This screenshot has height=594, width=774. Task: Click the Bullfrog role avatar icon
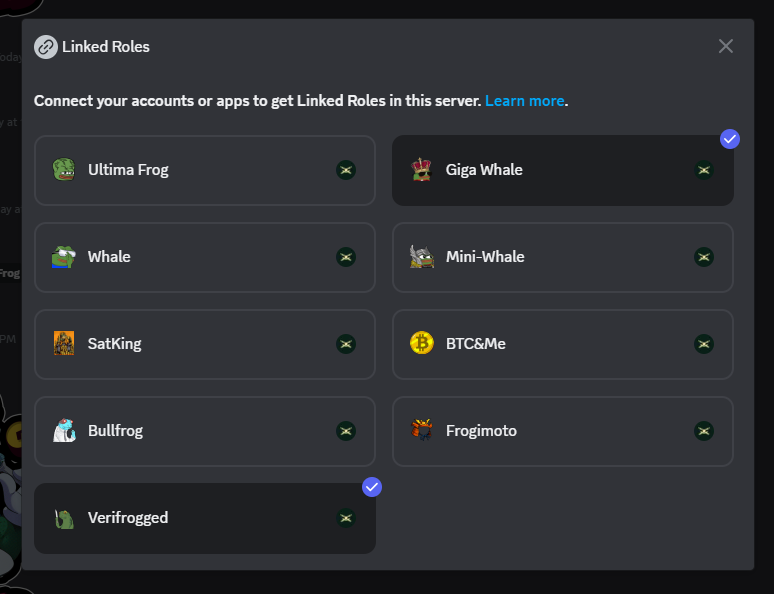64,431
